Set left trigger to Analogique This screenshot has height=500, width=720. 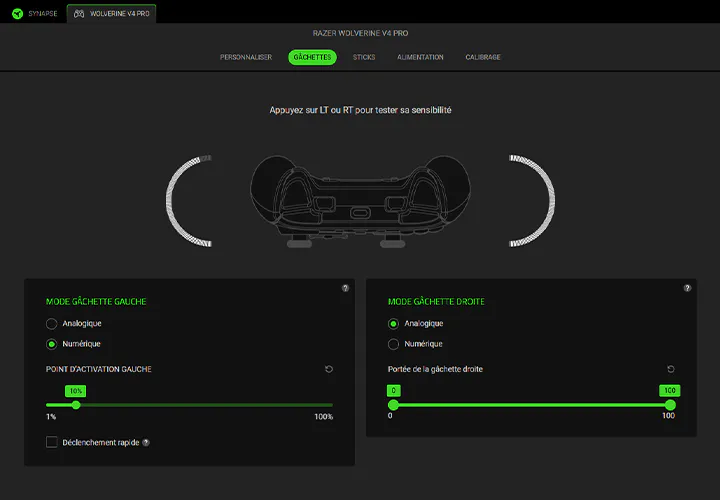(x=51, y=324)
